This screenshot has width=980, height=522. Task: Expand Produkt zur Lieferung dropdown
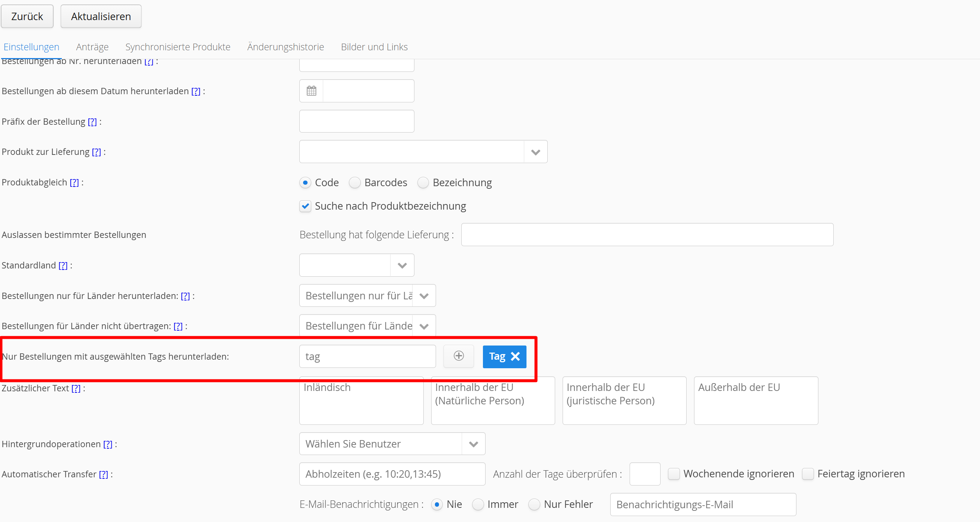click(535, 152)
